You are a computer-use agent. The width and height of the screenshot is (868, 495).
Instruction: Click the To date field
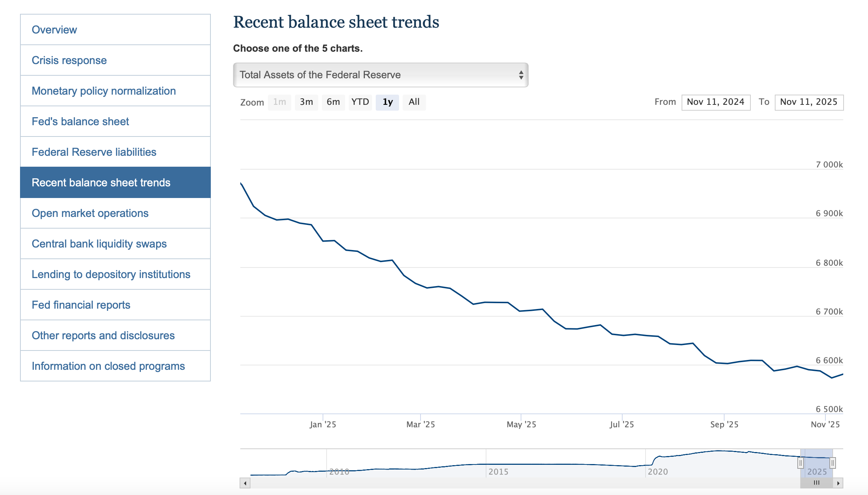click(809, 102)
